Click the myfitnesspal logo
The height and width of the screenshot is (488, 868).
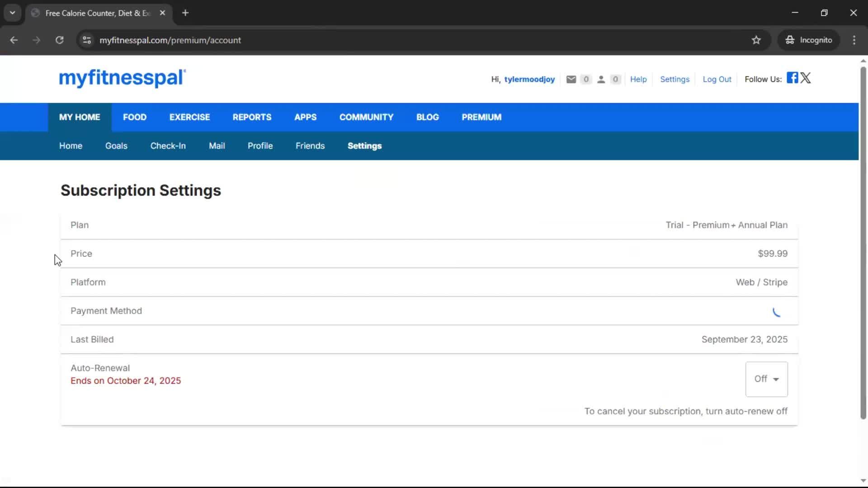click(x=122, y=78)
